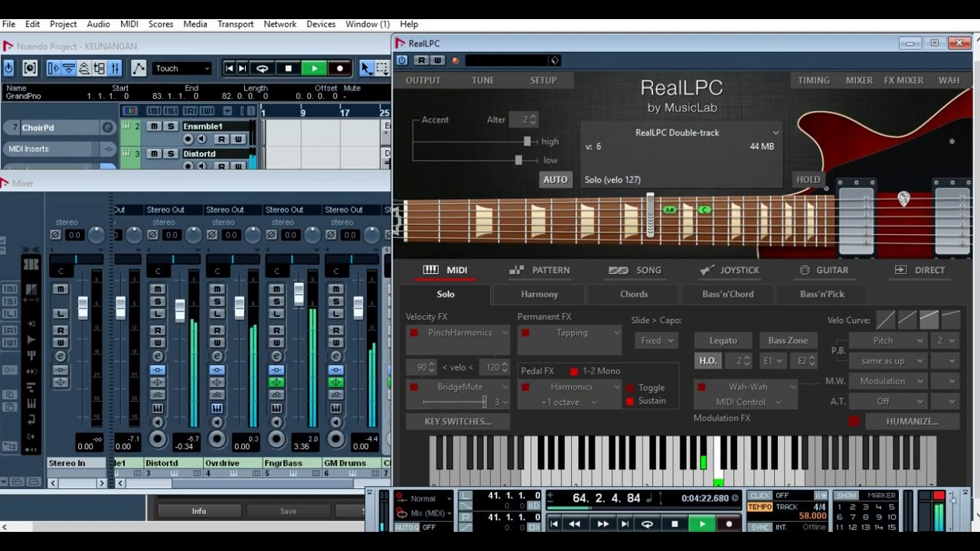Toggle the CLICK metronome in transport panel

click(x=759, y=496)
